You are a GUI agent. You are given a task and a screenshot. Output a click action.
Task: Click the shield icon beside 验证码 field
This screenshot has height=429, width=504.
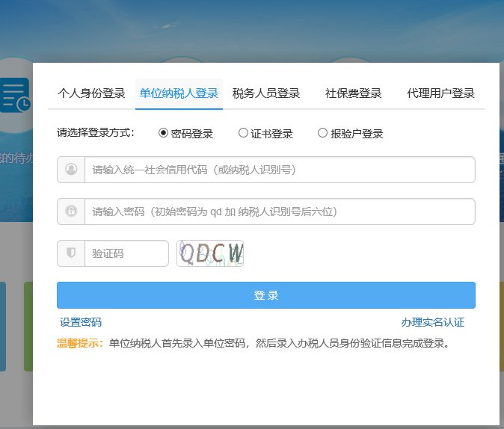coord(71,253)
